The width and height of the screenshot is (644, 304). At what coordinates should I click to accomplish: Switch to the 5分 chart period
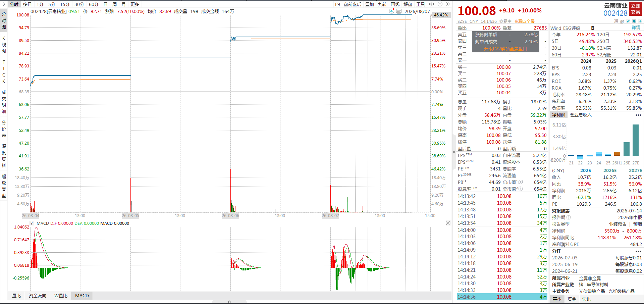[x=52, y=4]
